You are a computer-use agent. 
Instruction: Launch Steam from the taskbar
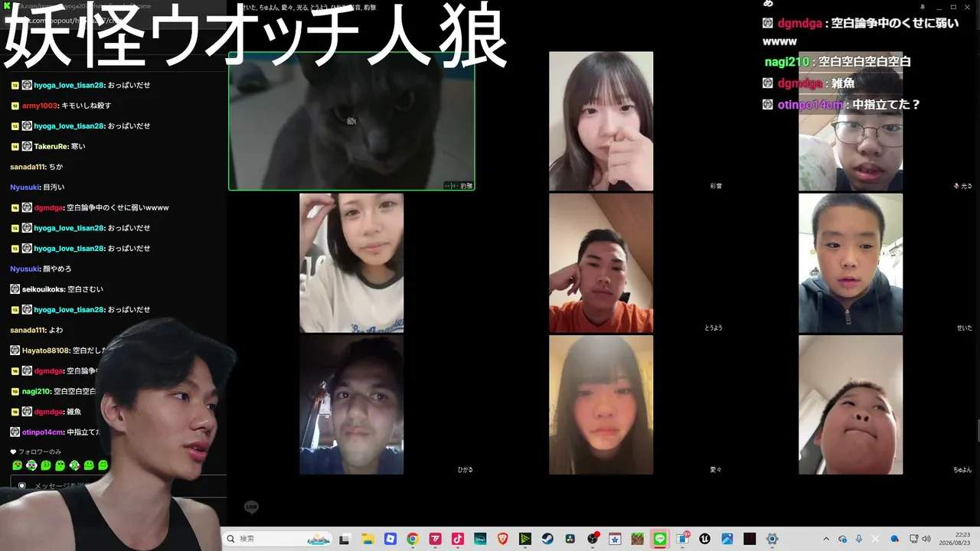coord(547,539)
